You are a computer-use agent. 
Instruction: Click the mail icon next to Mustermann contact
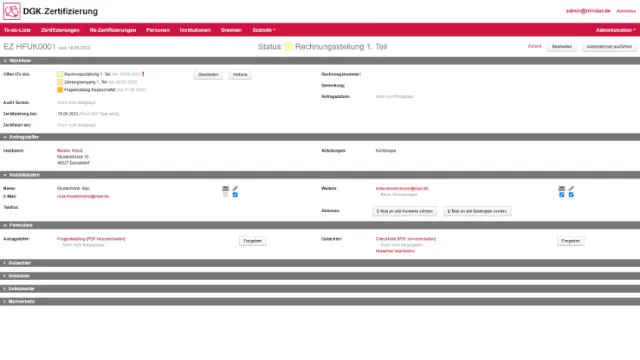click(225, 188)
